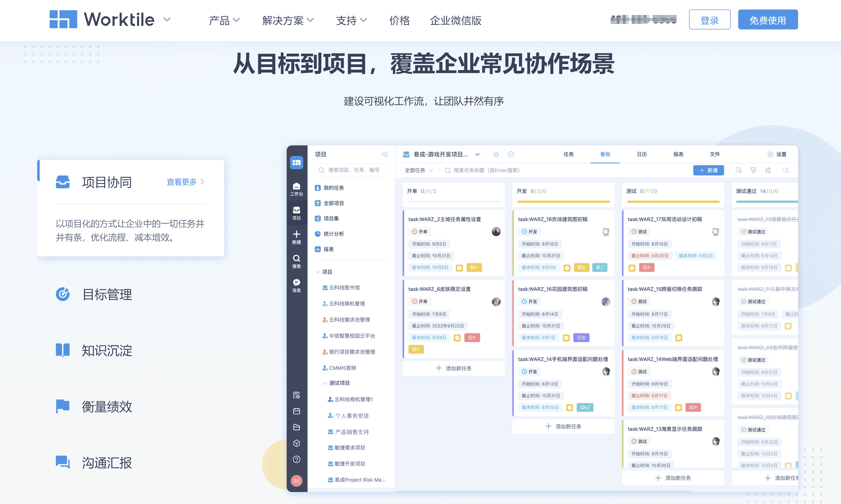This screenshot has width=841, height=504.
Task: Collapse the project sidebar panel
Action: tap(385, 154)
